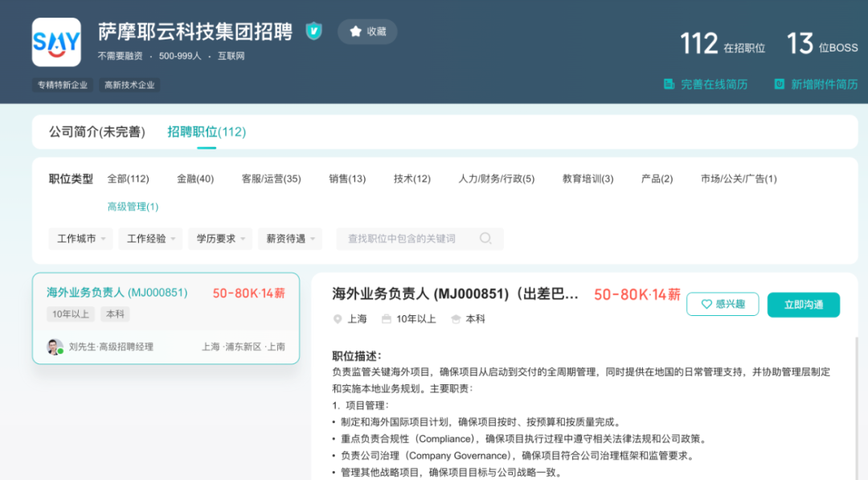Image resolution: width=868 pixels, height=480 pixels.
Task: Open 完善在线简历 via its resume icon
Action: click(669, 83)
